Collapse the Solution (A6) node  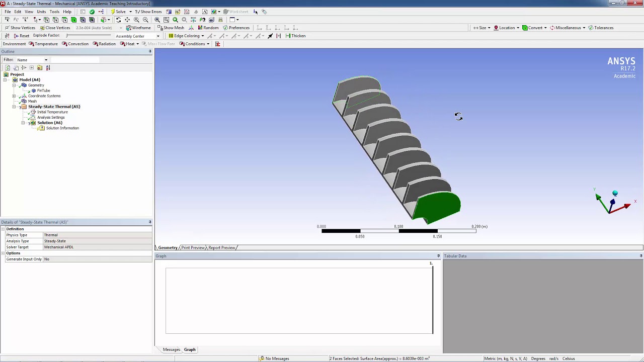point(23,123)
